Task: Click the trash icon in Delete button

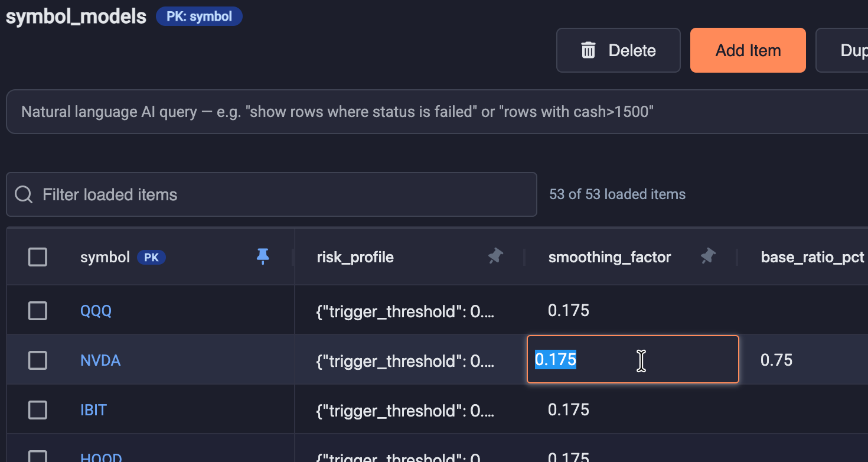Action: coord(588,50)
